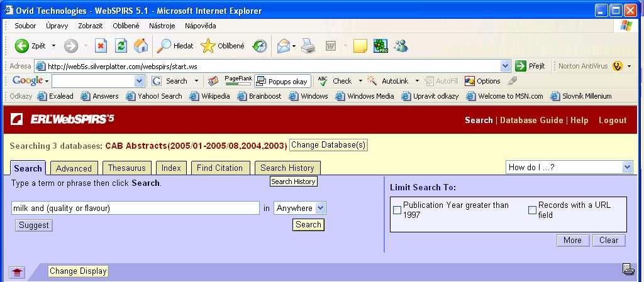
Task: Open Back button history dropdown arrow
Action: point(53,46)
